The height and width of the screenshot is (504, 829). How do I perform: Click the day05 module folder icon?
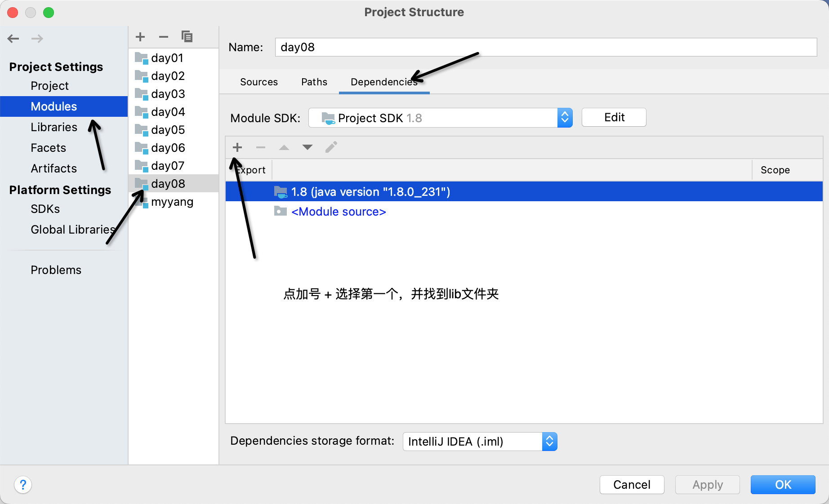click(x=142, y=130)
